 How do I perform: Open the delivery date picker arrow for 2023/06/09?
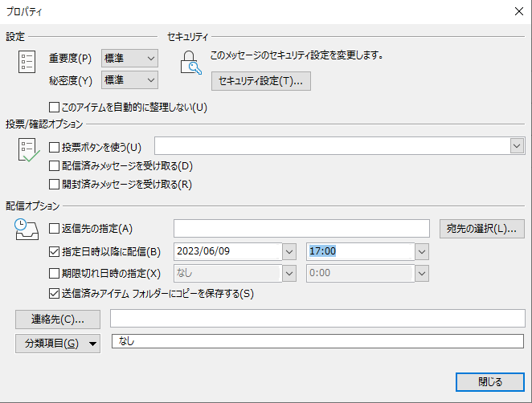click(289, 252)
